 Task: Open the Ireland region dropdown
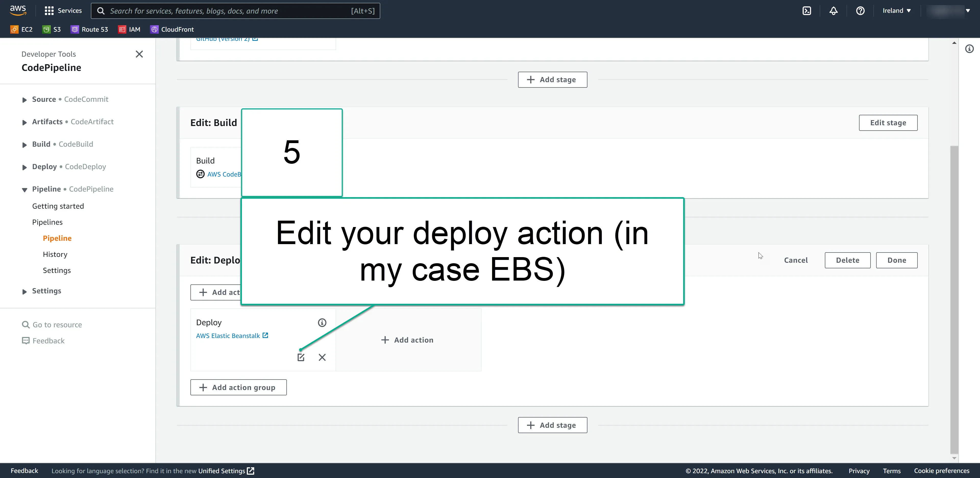click(896, 11)
